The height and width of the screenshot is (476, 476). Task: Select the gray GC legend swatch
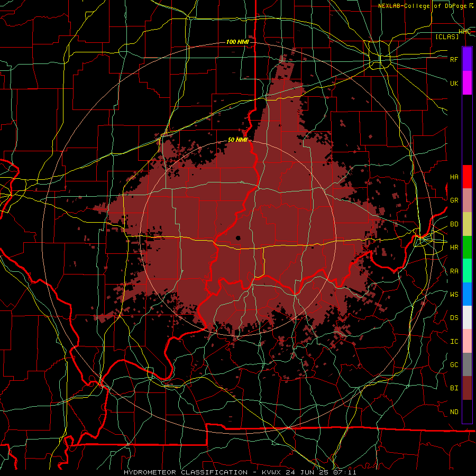pos(467,364)
